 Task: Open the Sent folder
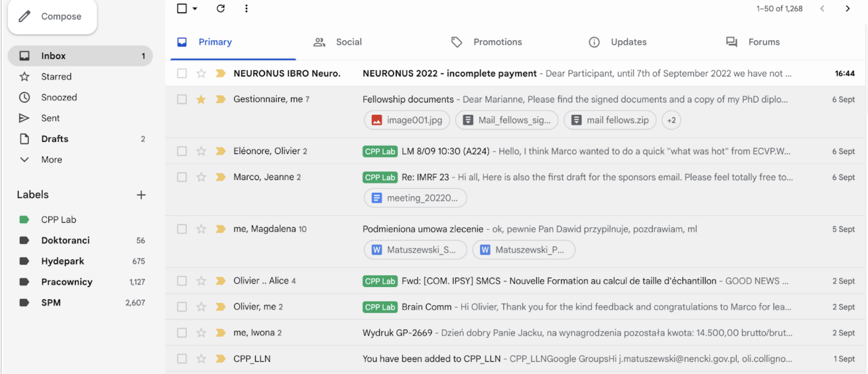(80, 118)
